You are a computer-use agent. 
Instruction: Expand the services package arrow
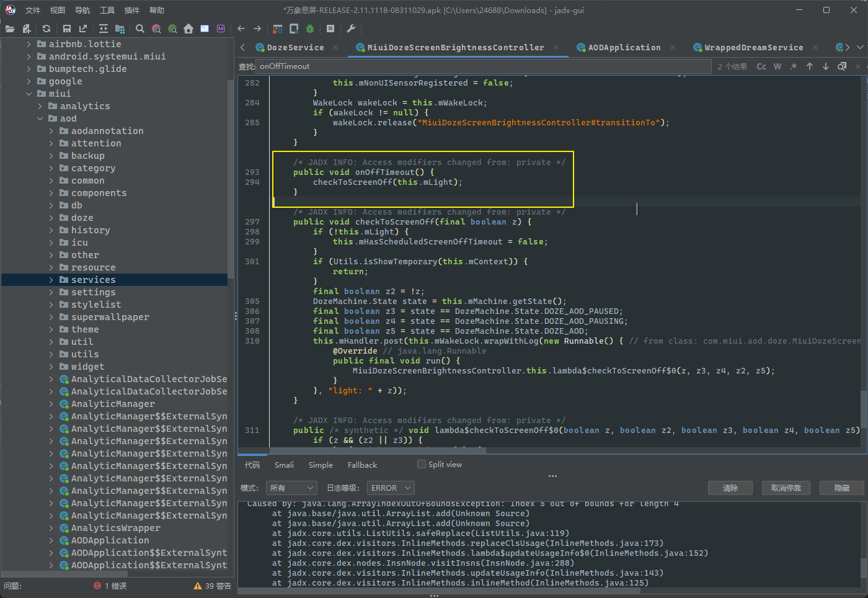pos(51,280)
